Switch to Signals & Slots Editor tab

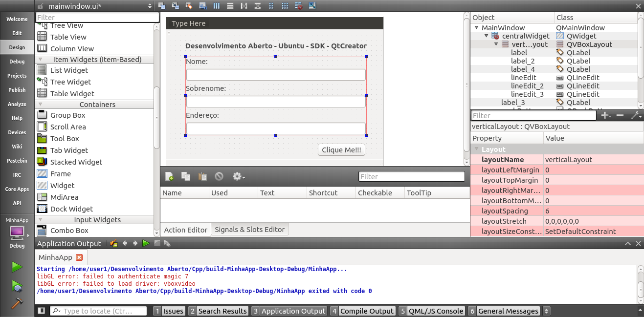[x=249, y=230]
